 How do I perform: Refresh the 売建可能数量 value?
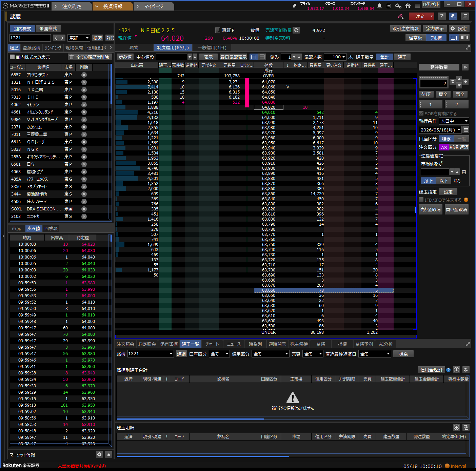pyautogui.click(x=296, y=30)
